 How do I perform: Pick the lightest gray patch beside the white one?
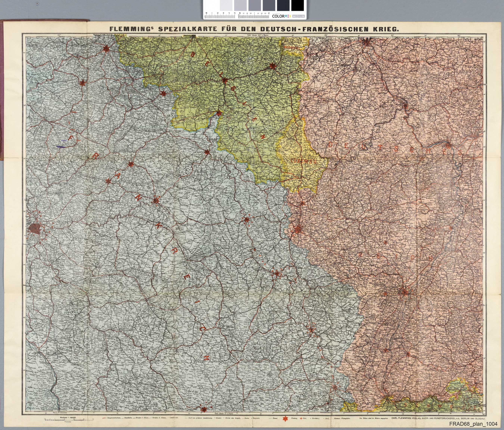226,5
